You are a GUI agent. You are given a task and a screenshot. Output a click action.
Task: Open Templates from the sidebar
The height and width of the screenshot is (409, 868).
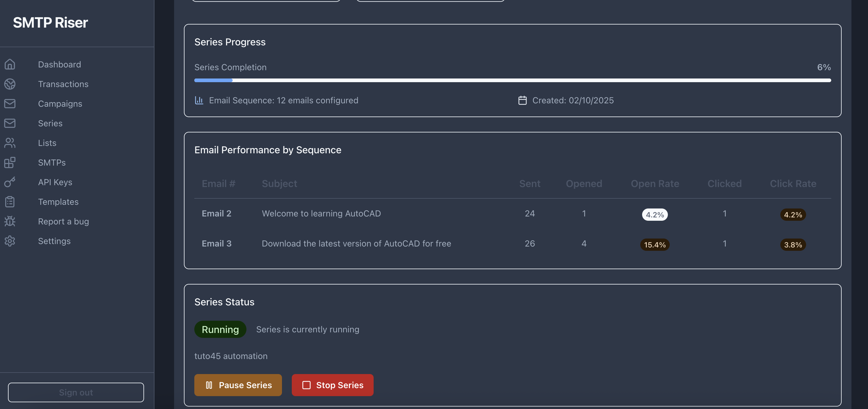(x=58, y=202)
